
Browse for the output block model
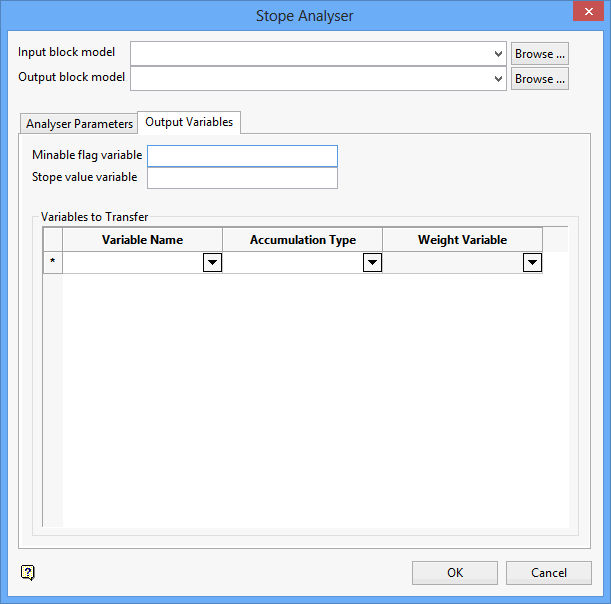click(x=540, y=79)
